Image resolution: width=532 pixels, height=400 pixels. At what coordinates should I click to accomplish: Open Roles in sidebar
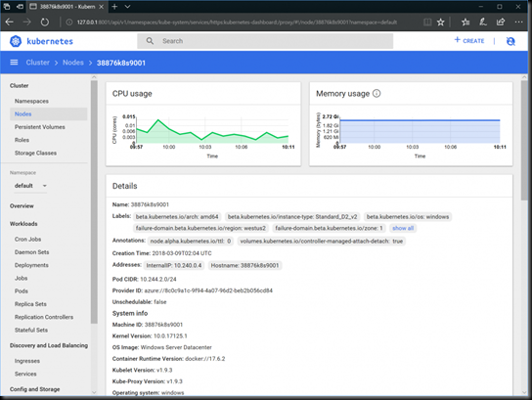(x=22, y=140)
